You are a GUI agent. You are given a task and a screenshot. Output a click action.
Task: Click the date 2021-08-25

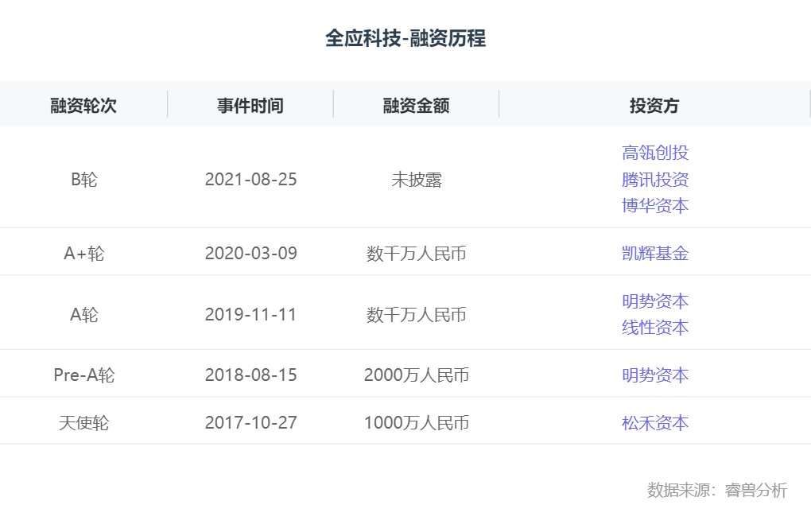(x=250, y=180)
